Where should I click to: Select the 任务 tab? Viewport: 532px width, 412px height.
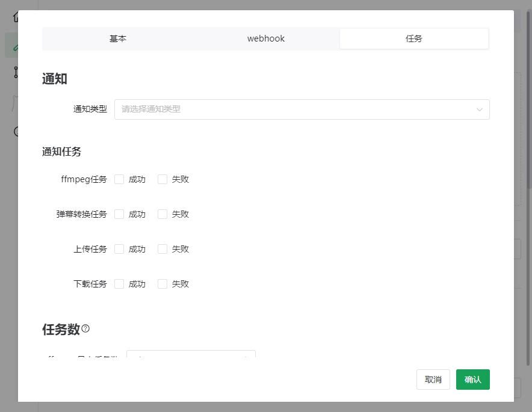coord(414,38)
